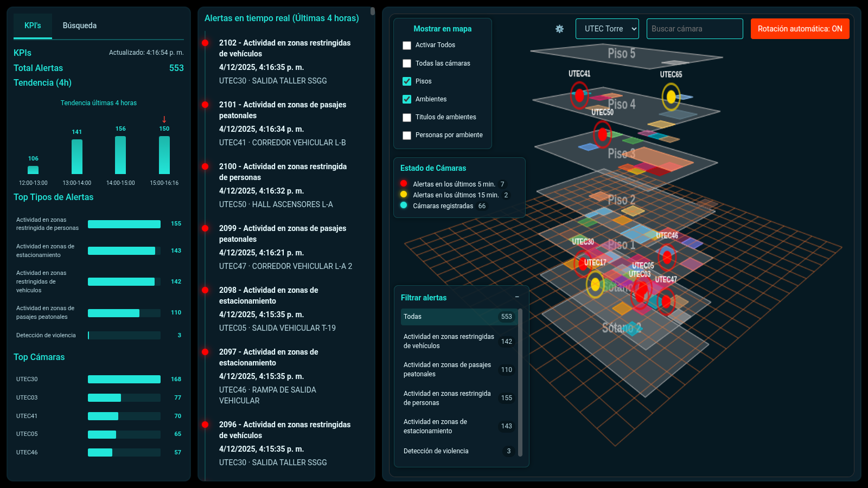Collapse the Filtrar alertas panel

(x=517, y=297)
